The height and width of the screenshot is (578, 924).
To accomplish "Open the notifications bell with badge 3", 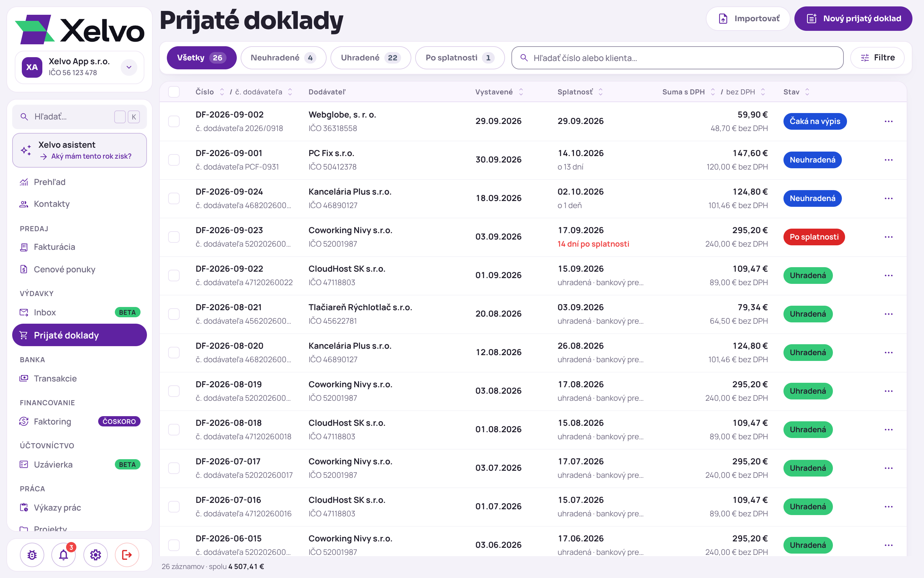I will [x=64, y=555].
